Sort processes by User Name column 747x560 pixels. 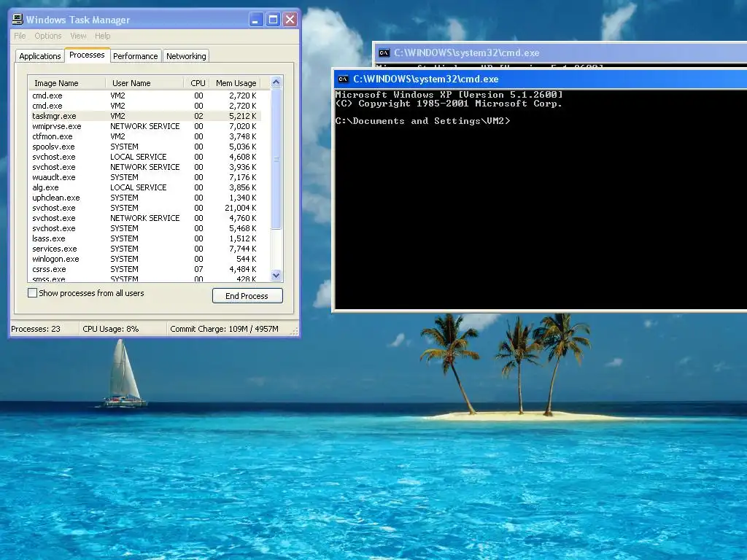pos(144,83)
